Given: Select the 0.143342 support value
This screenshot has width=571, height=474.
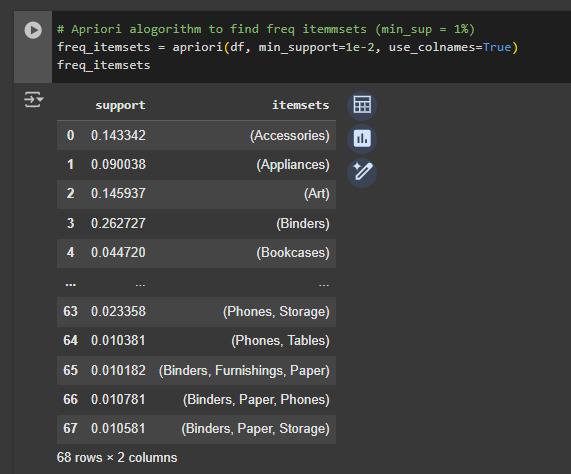Looking at the screenshot, I should pyautogui.click(x=118, y=135).
